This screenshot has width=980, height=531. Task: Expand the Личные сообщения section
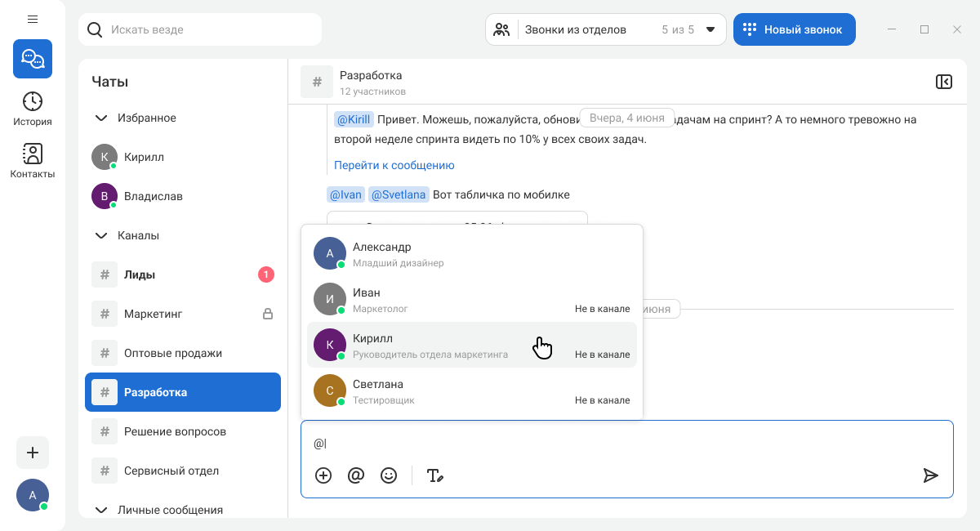tap(101, 510)
